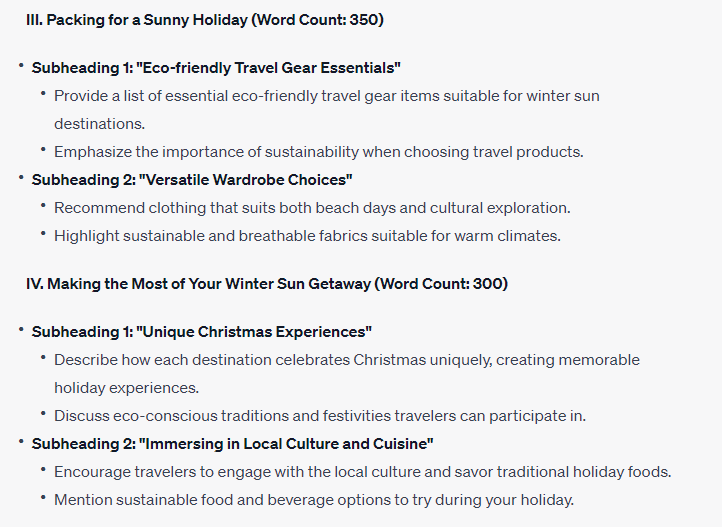Click the text 'holiday experiences.'
Viewport: 722px width, 527px height.
click(127, 388)
